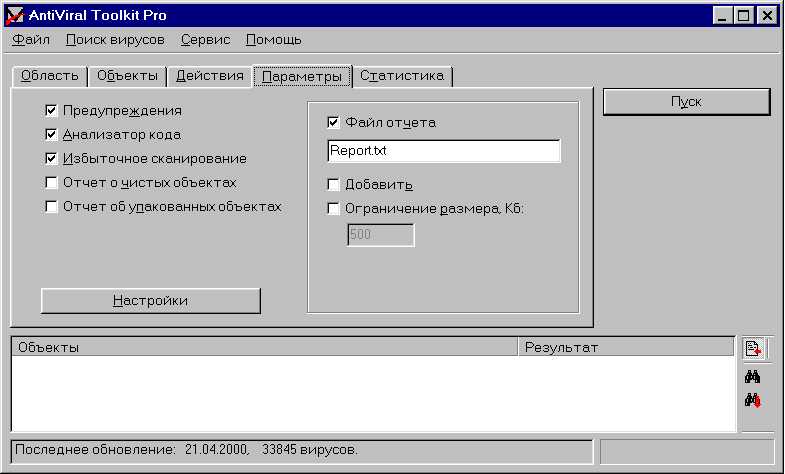
Task: Click the report file icon beside results list
Action: [752, 348]
